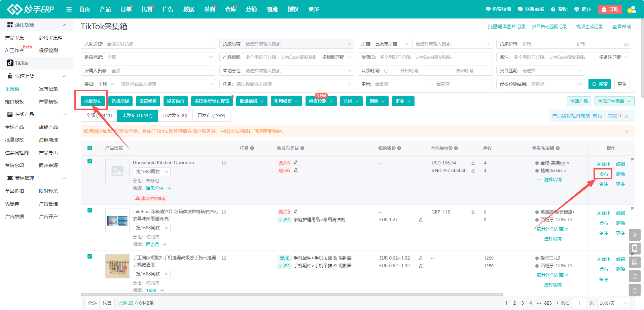Switch to the 已发布 (1999) tab

pos(211,115)
